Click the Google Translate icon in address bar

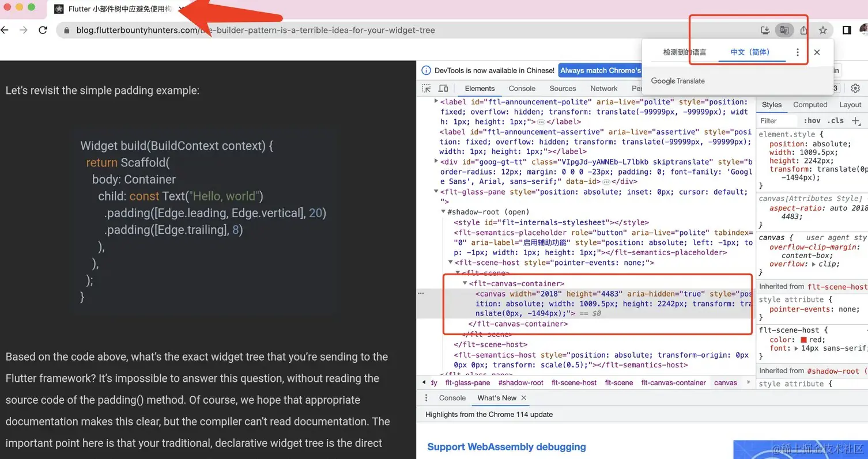pyautogui.click(x=784, y=30)
